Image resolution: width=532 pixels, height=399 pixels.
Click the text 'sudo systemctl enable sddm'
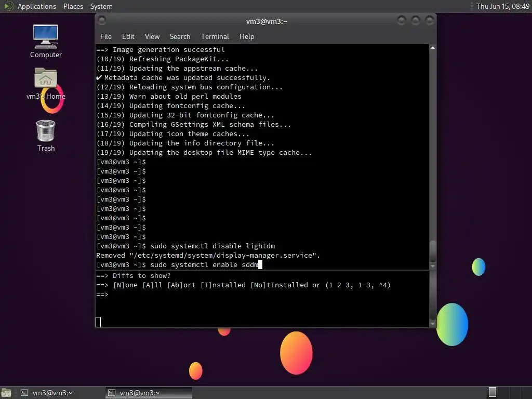(x=204, y=264)
